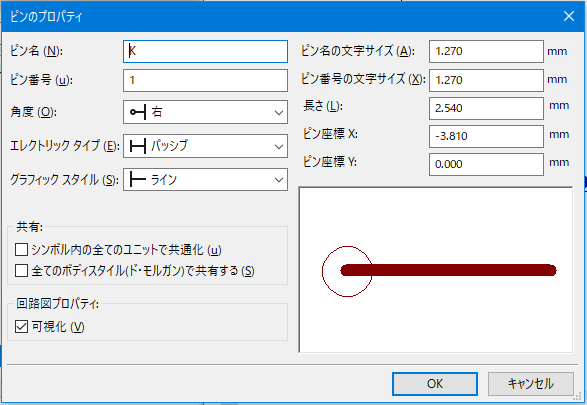
Task: Click the passive type icon in エレクトリック タイプ
Action: [x=137, y=146]
